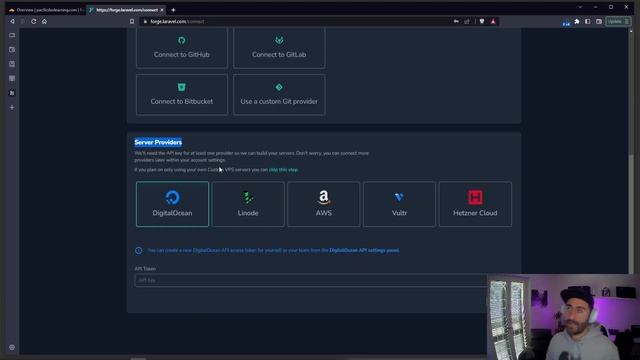
Task: Open Brave Shields lion icon
Action: point(482,21)
